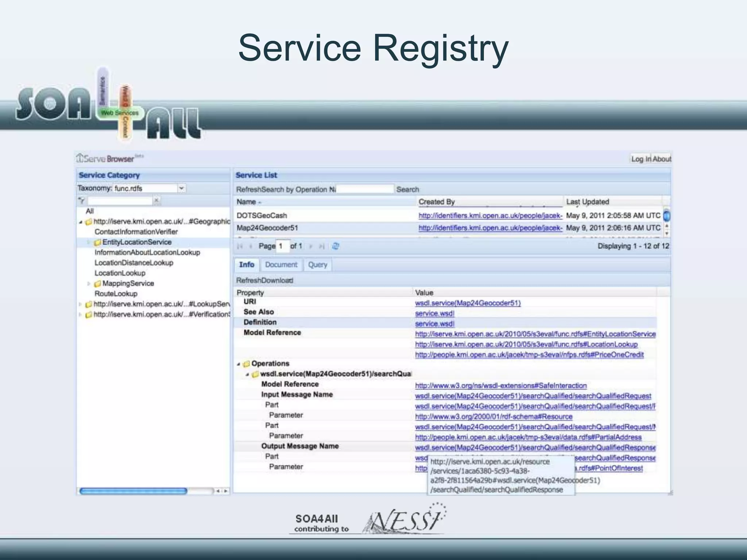The image size is (747, 560).
Task: Select the All category row
Action: click(90, 211)
